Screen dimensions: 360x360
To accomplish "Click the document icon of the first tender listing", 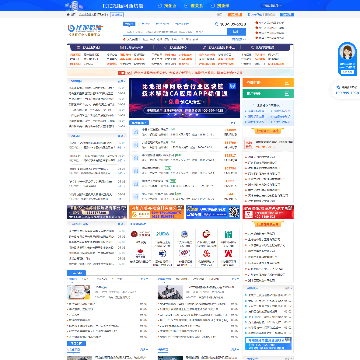I will (136, 132).
